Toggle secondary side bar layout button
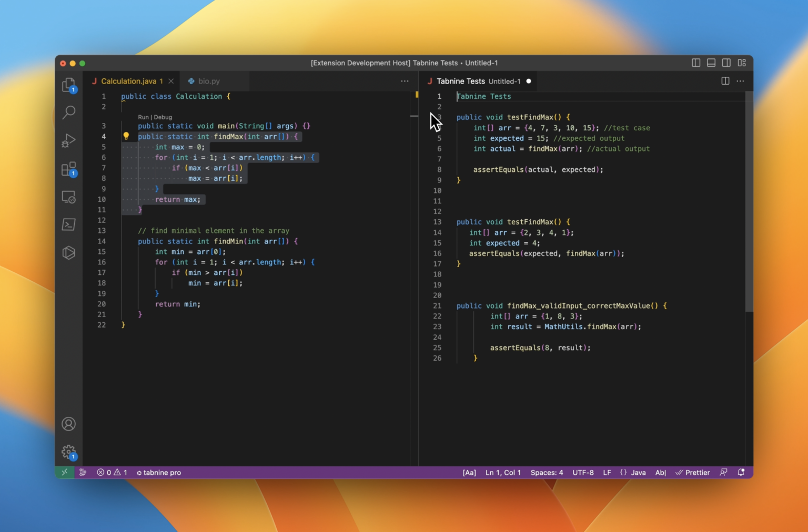This screenshot has height=532, width=808. click(x=726, y=63)
